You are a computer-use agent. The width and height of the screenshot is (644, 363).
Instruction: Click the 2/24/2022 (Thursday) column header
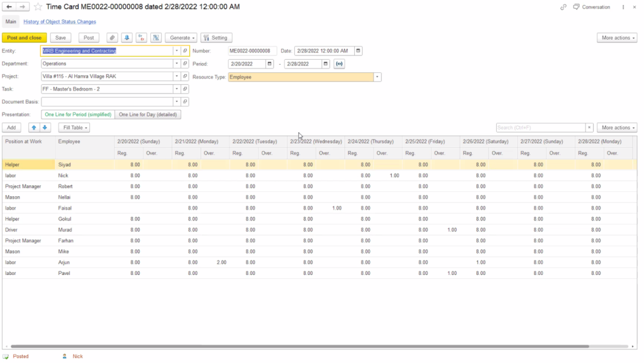pyautogui.click(x=373, y=142)
